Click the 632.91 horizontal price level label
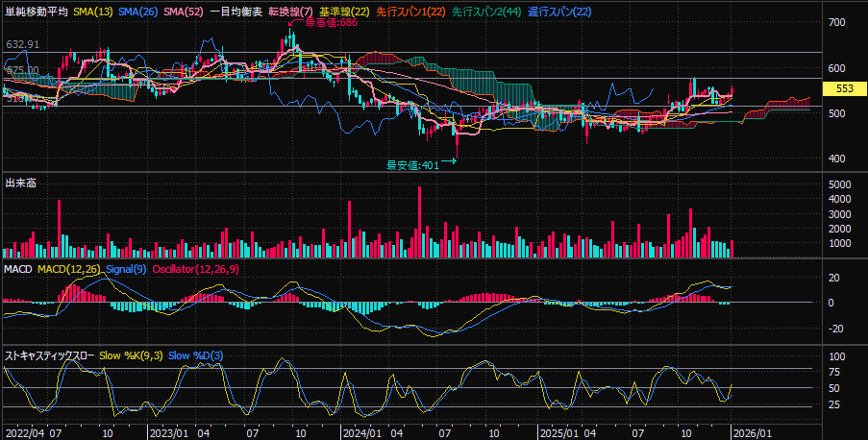Screen dimensions: 868x440 tap(23, 45)
